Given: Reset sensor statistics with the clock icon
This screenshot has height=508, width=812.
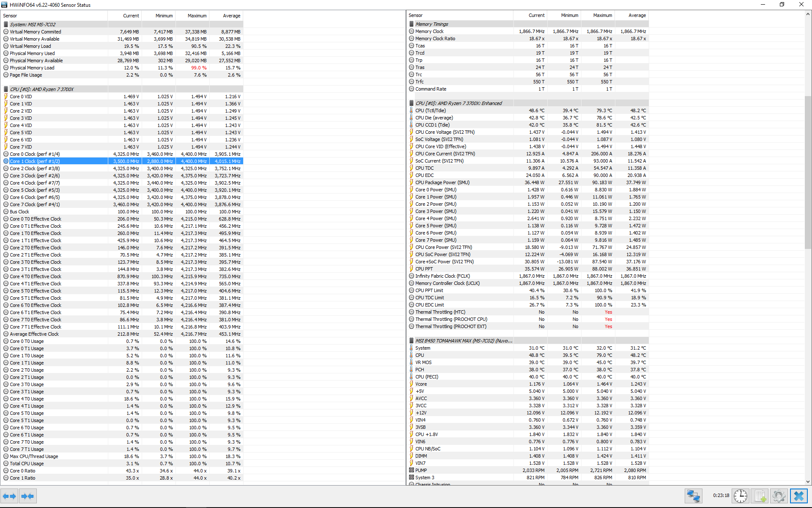Looking at the screenshot, I should [741, 496].
